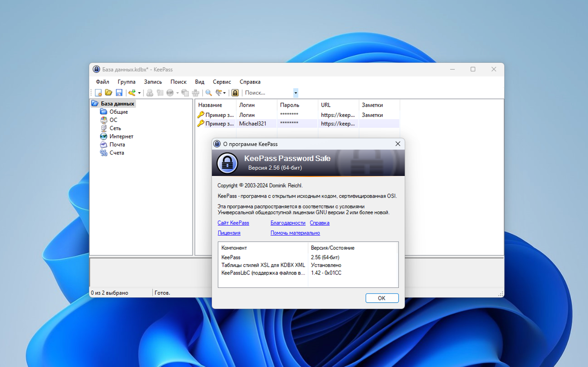This screenshot has width=588, height=367.
Task: Click the Open database folder icon
Action: pyautogui.click(x=109, y=93)
